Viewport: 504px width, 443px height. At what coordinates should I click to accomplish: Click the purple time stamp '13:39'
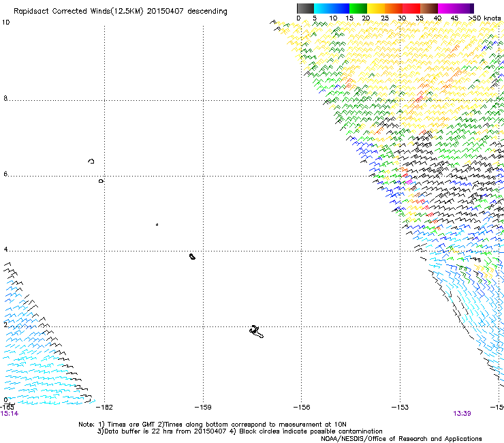(462, 414)
